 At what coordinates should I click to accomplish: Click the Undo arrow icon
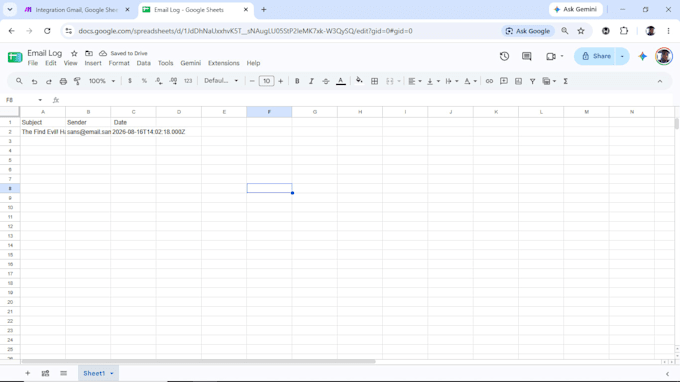(34, 81)
